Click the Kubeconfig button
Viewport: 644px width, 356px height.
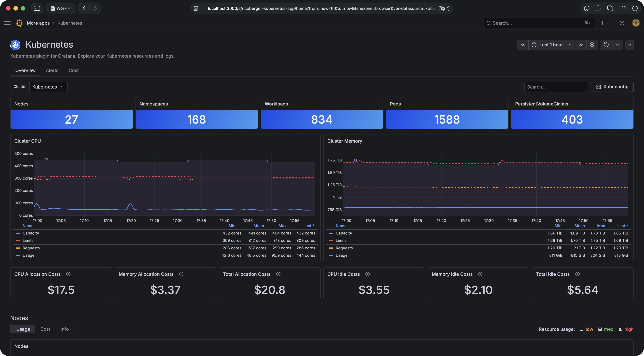612,87
